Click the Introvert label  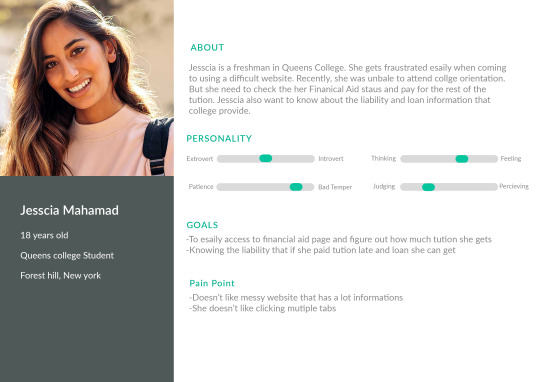[x=331, y=159]
